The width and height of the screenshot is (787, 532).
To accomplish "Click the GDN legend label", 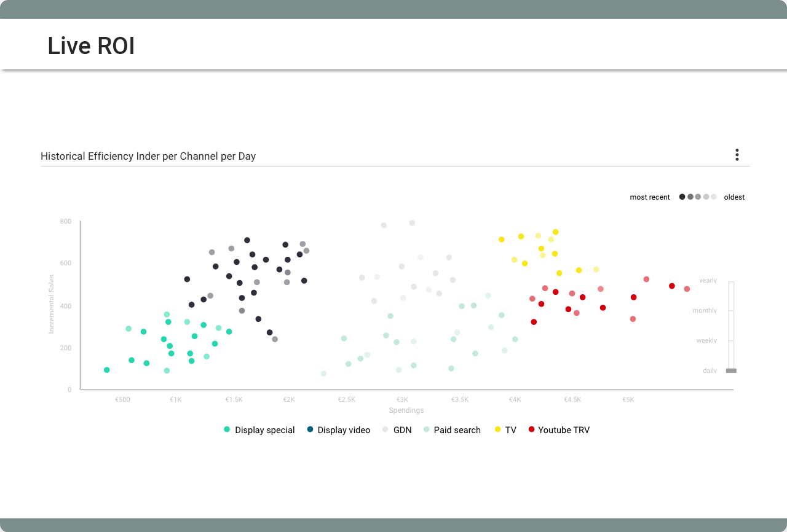I will [402, 431].
